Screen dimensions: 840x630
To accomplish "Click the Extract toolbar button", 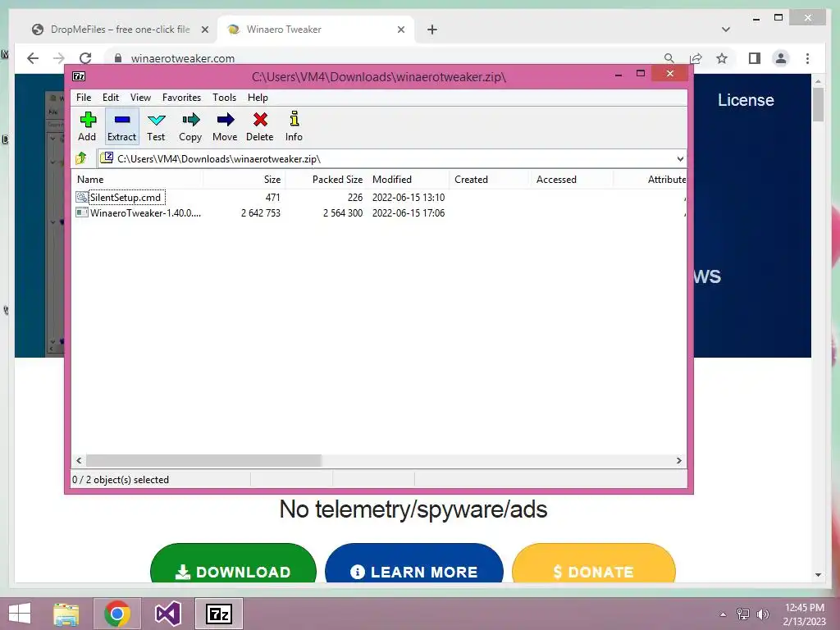I will [121, 126].
